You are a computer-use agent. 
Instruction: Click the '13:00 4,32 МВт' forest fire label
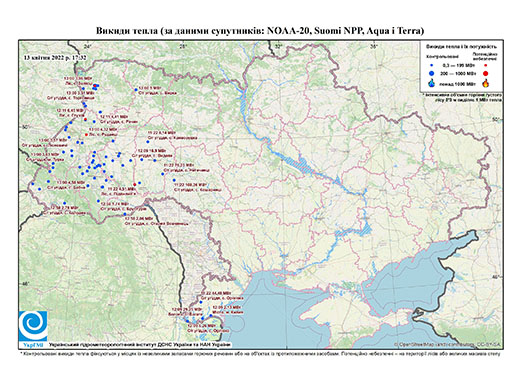102,129
